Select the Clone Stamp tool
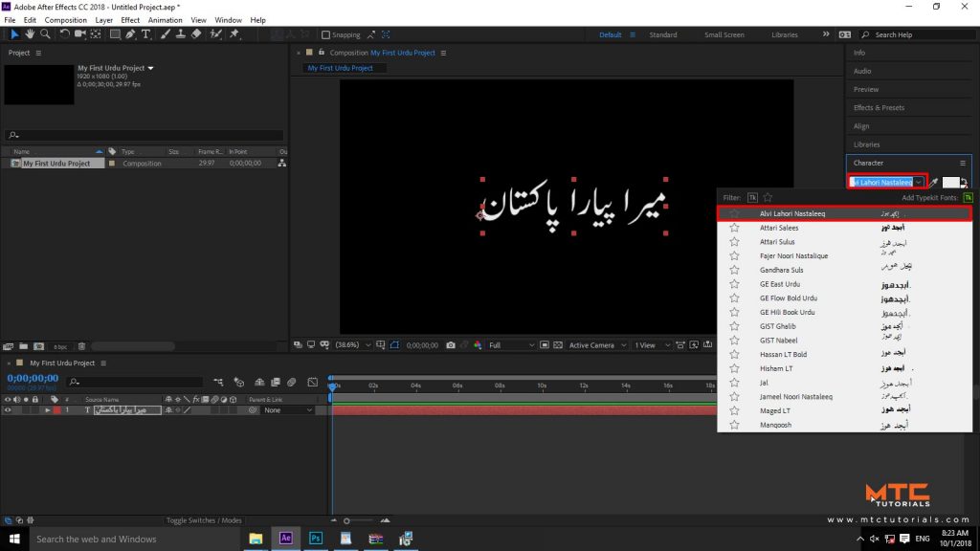This screenshot has width=980, height=551. click(x=181, y=34)
